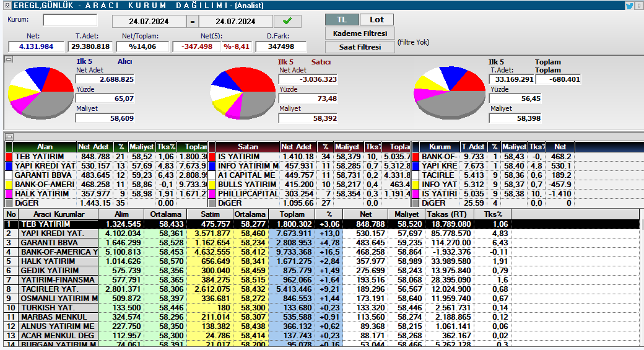Click DiGER row in buyers table

tap(106, 203)
